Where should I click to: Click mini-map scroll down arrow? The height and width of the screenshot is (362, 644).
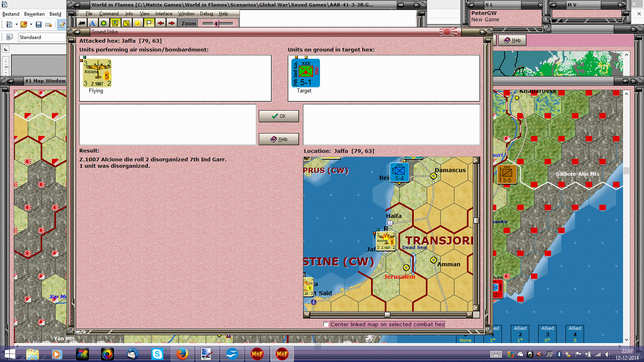(x=477, y=308)
